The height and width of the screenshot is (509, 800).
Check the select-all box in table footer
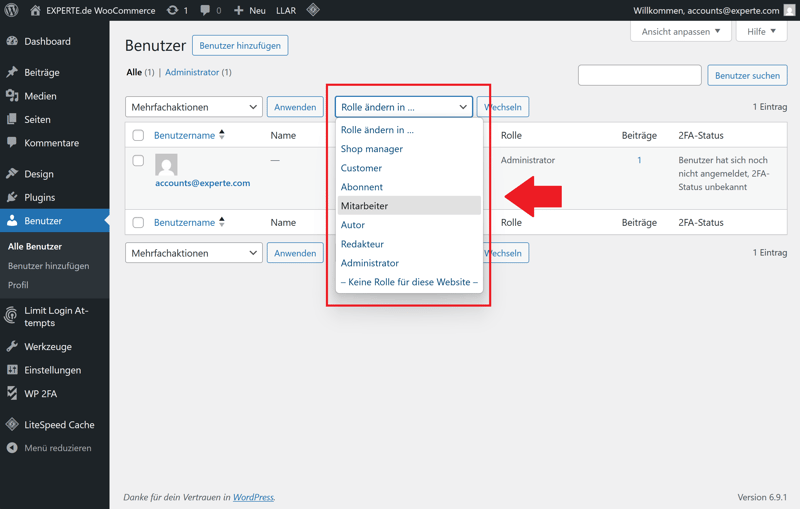tap(138, 223)
